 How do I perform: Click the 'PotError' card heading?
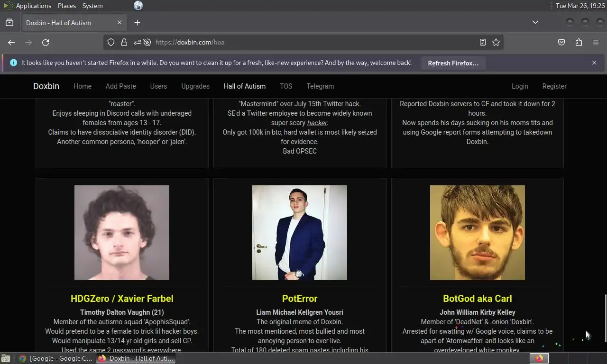point(300,299)
